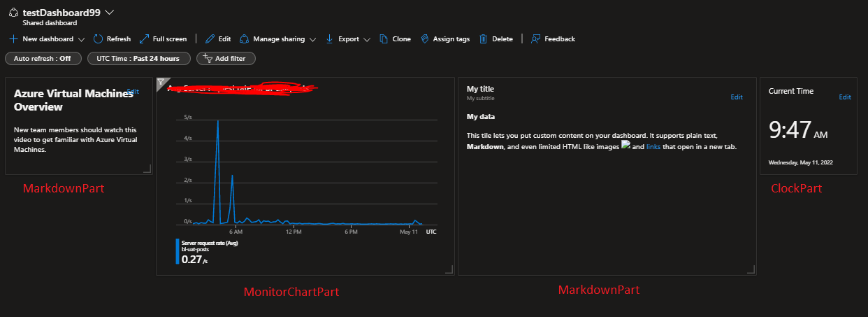Enter Full screen via its label
Screen dimensions: 868x317
pyautogui.click(x=170, y=39)
